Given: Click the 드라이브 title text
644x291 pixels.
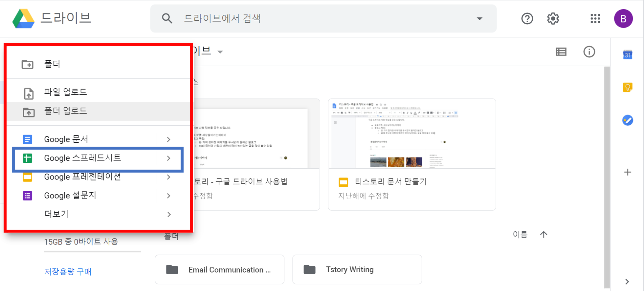Looking at the screenshot, I should (x=66, y=18).
